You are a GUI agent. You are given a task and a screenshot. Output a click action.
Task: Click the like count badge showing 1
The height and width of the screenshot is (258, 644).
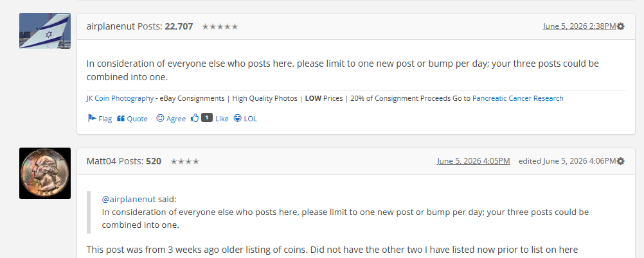(x=207, y=117)
